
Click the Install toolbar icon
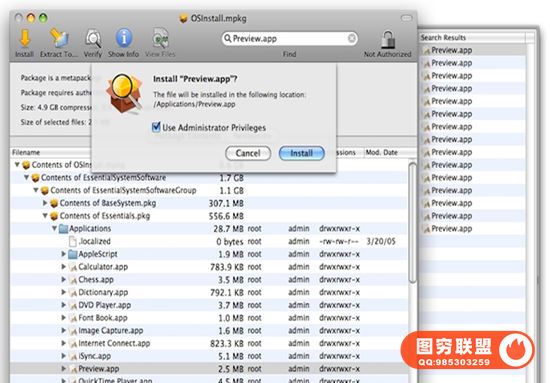tap(25, 39)
